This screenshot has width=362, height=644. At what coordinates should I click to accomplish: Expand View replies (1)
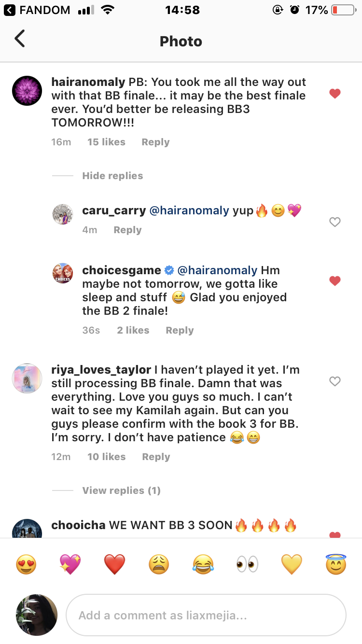click(121, 490)
